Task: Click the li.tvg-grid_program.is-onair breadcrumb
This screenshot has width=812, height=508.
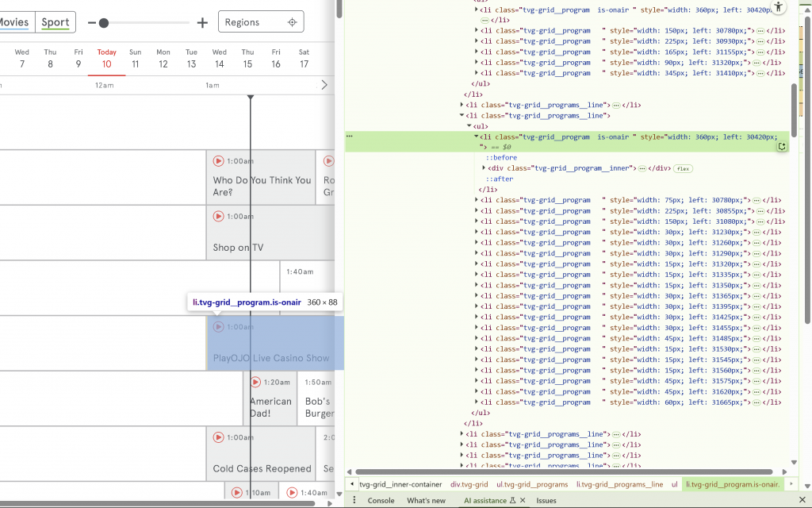Action: 732,484
